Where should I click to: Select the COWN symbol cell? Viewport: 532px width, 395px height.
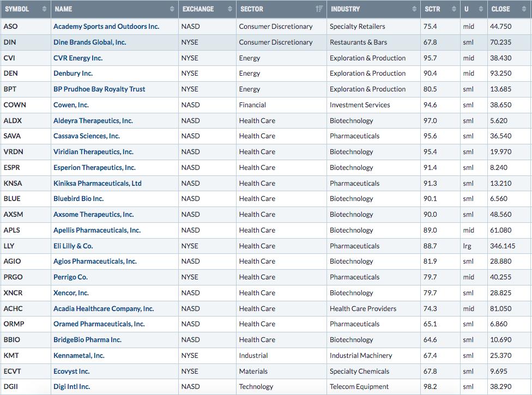[26, 105]
